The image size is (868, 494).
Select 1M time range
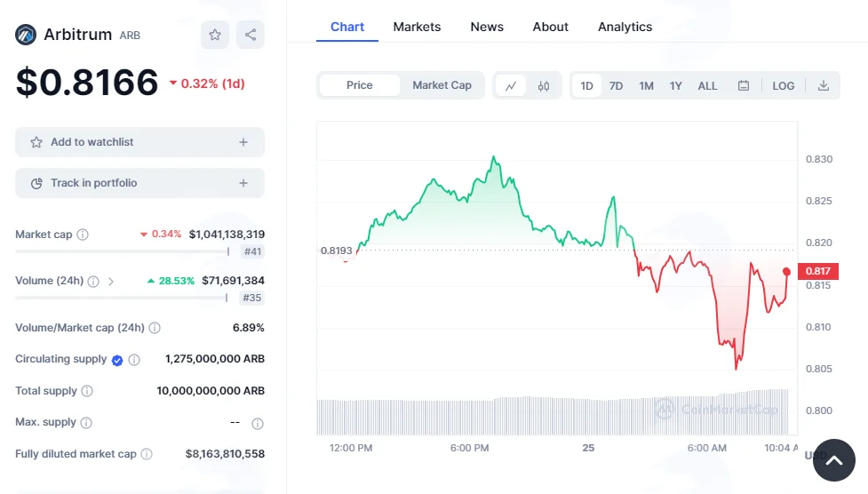tap(646, 86)
